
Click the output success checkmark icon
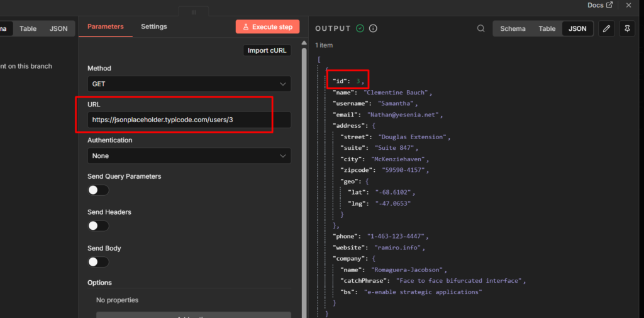pyautogui.click(x=360, y=28)
